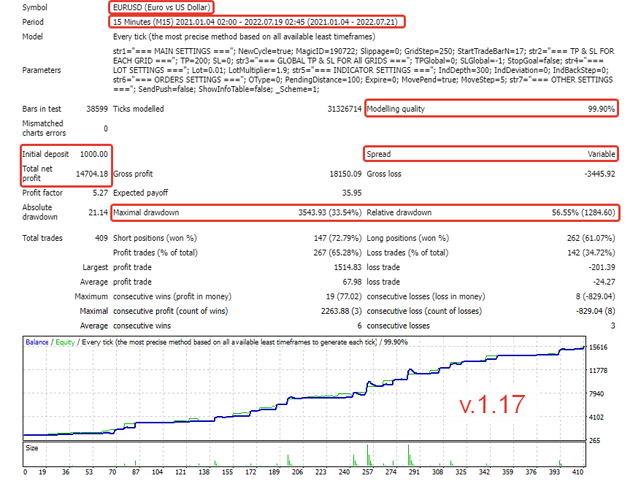Click Average profit trade value 67.98

(x=352, y=282)
